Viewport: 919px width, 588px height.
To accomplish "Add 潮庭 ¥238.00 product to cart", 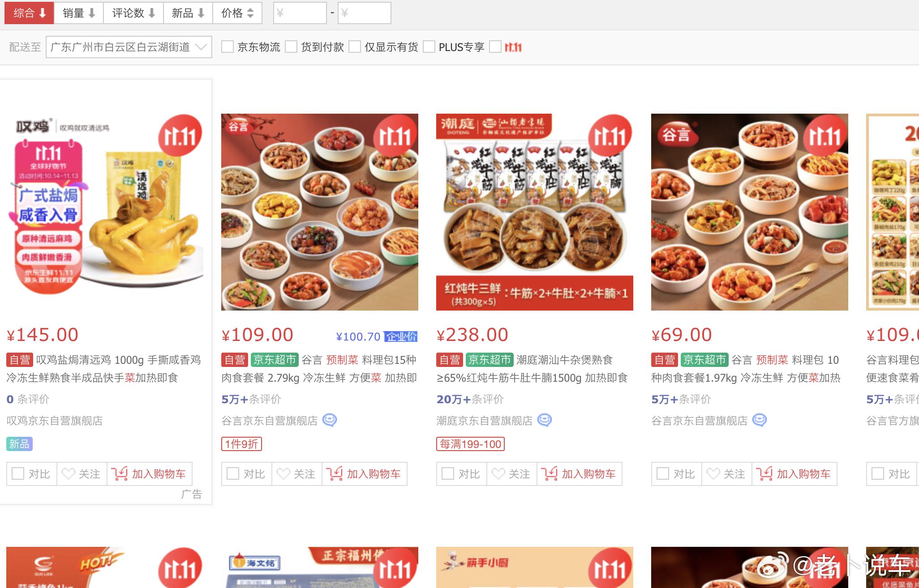I will [580, 474].
